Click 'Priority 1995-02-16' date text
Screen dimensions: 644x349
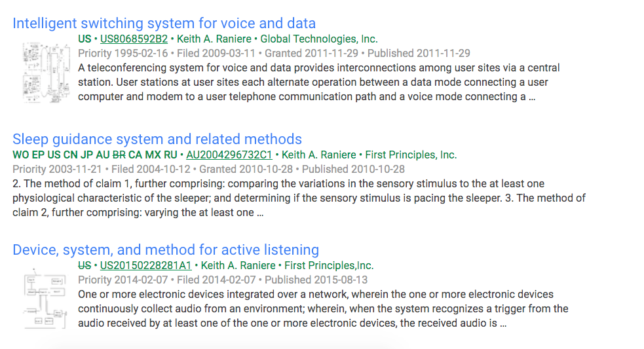pyautogui.click(x=123, y=54)
